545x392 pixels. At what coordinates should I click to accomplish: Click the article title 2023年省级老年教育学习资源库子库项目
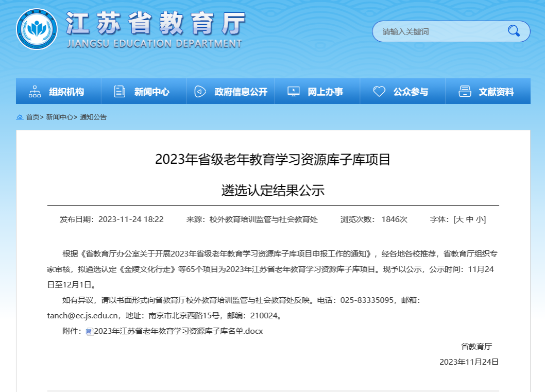click(x=273, y=160)
